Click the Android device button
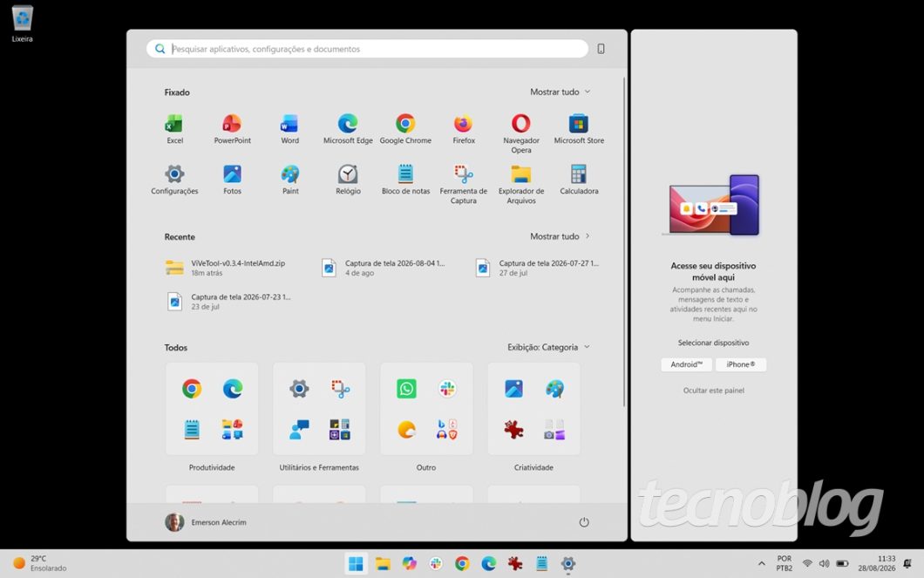Viewport: 924px width, 578px height. click(x=687, y=364)
